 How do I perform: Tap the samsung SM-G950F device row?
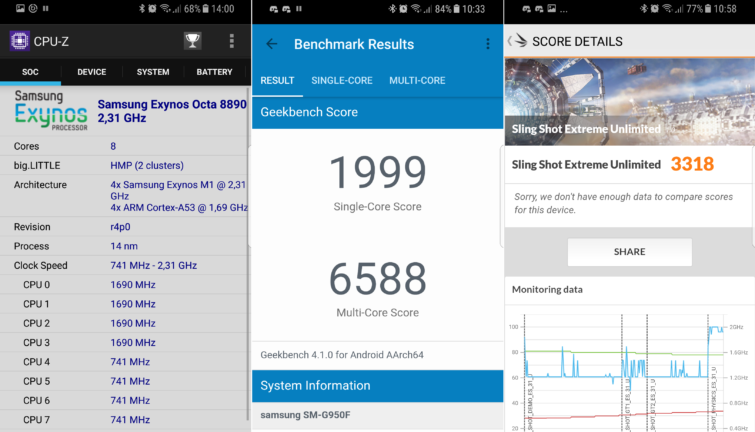[x=378, y=415]
